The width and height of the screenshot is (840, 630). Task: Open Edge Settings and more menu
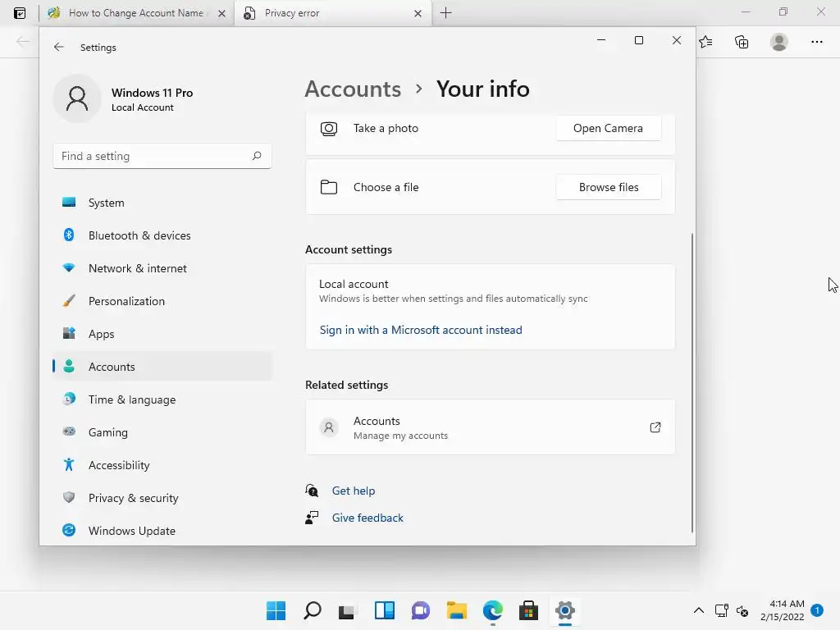(816, 42)
